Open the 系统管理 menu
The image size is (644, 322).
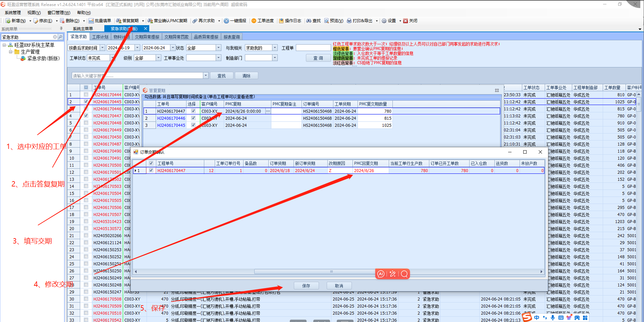tap(13, 13)
